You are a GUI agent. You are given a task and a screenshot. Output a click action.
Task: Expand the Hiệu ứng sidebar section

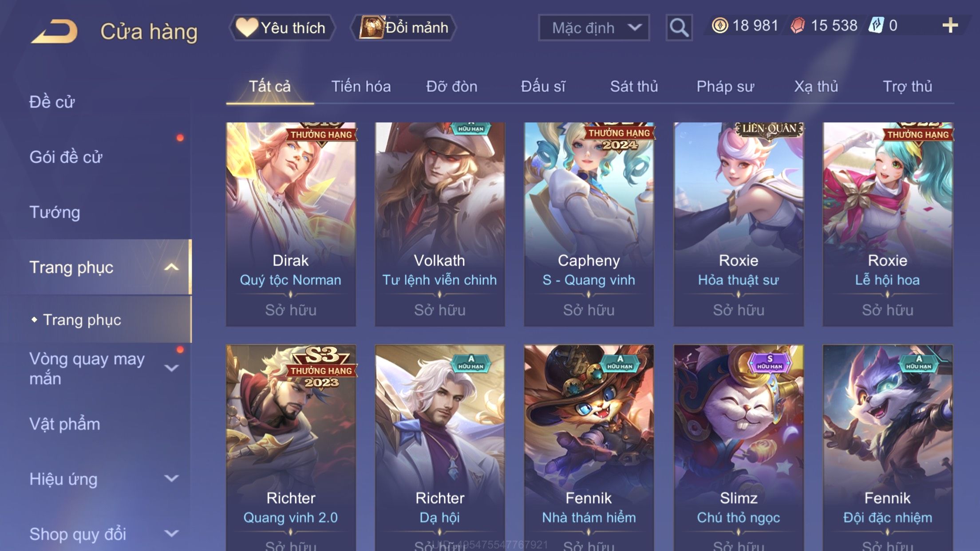click(171, 478)
